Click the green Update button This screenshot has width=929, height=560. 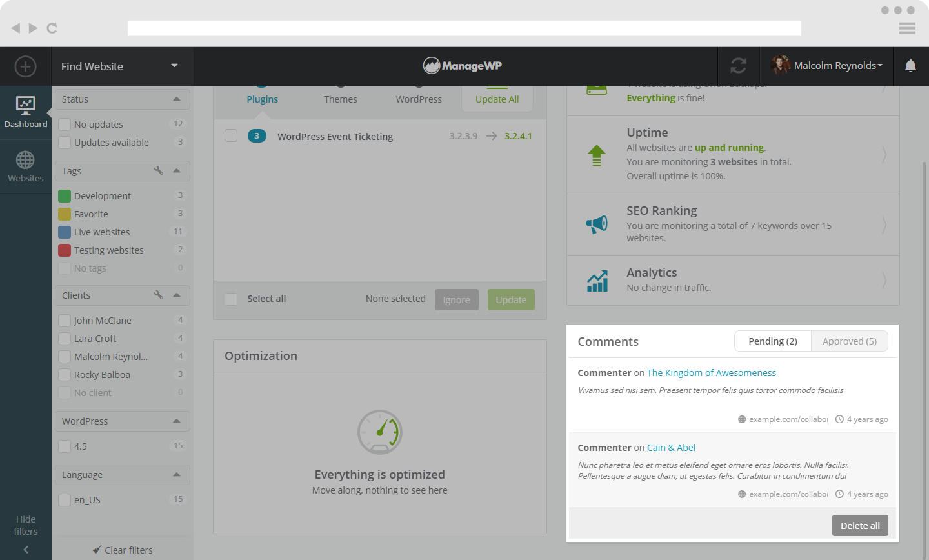click(x=511, y=299)
